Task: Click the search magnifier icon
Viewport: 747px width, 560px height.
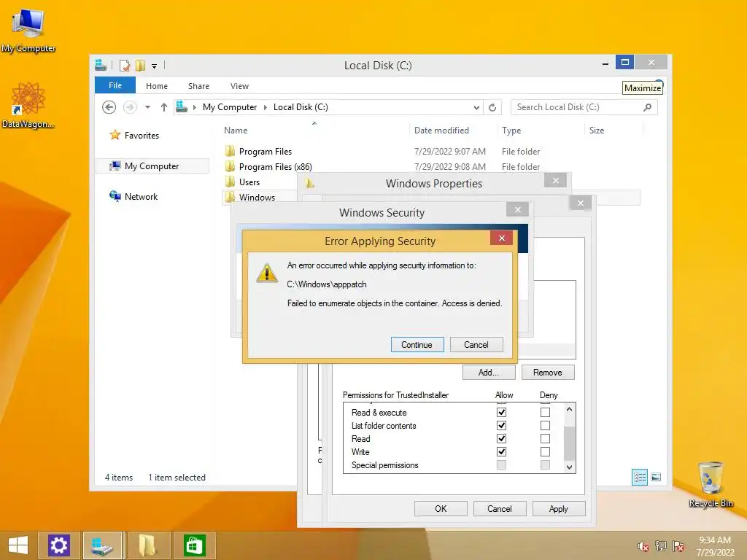Action: 647,107
